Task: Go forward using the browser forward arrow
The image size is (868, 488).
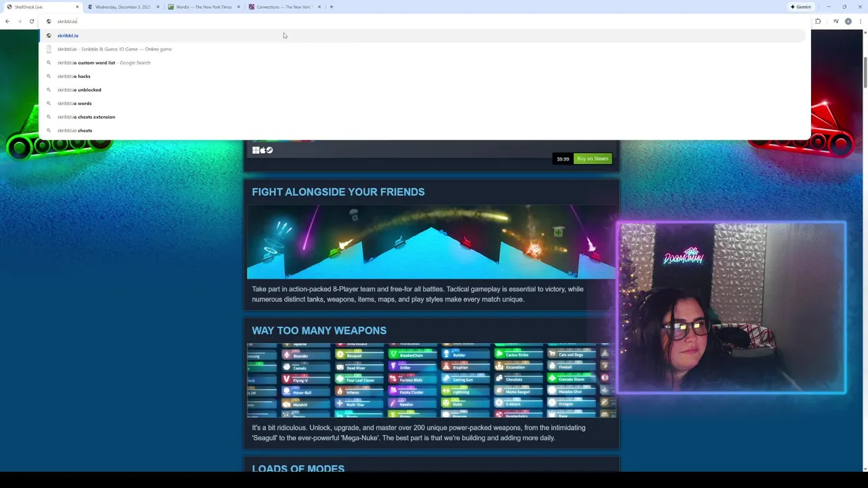Action: click(19, 21)
